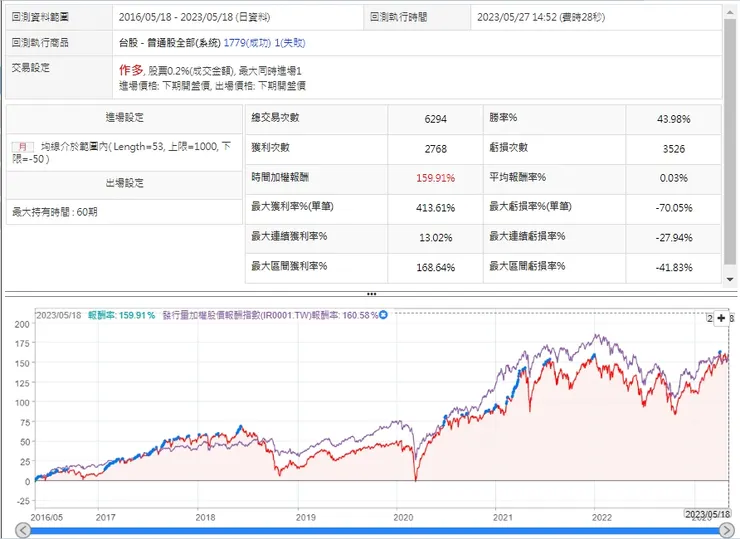Screen dimensions: 740x539
Task: Click the max consecutive profit value 13.02%
Action: click(x=435, y=238)
